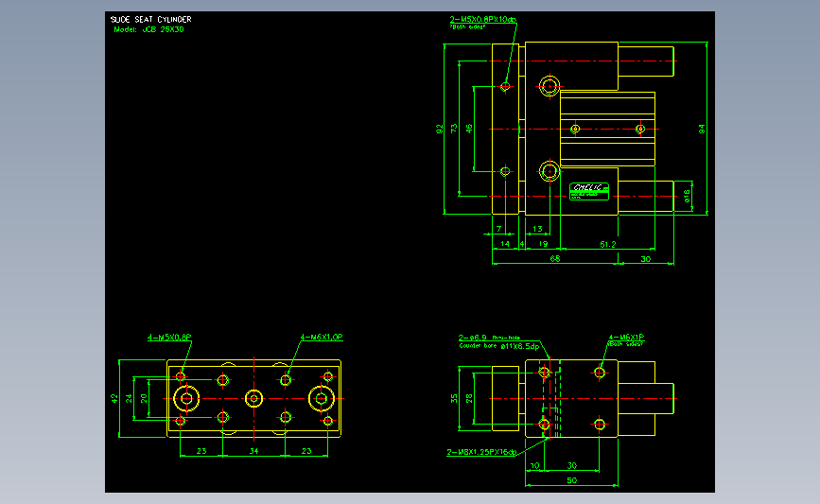Image resolution: width=820 pixels, height=504 pixels.
Task: Click the "28" vertical dimension
Action: [x=470, y=398]
